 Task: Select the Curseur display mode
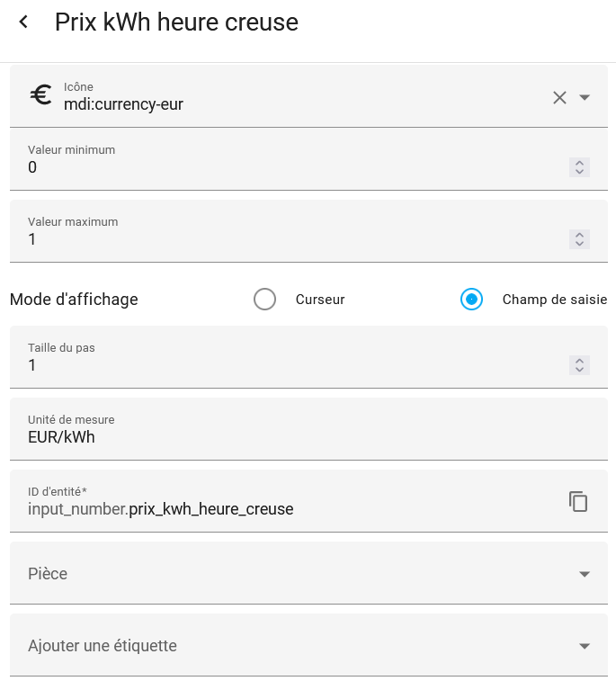(264, 300)
